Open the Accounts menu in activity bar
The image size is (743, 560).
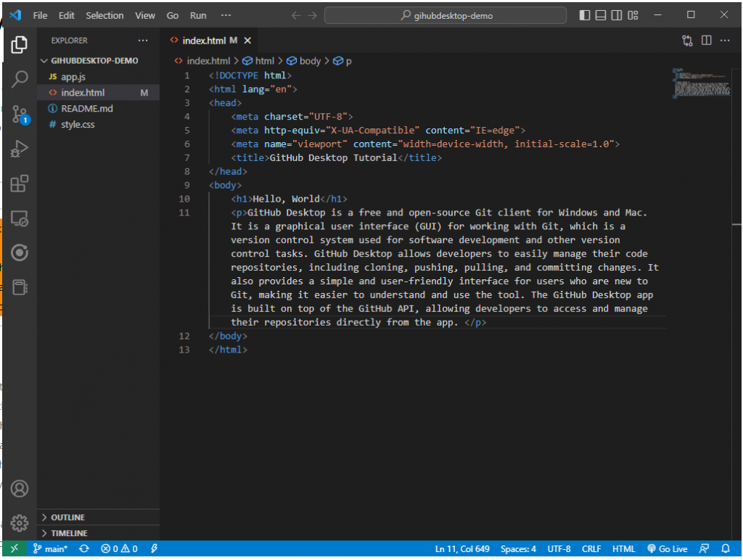[20, 488]
